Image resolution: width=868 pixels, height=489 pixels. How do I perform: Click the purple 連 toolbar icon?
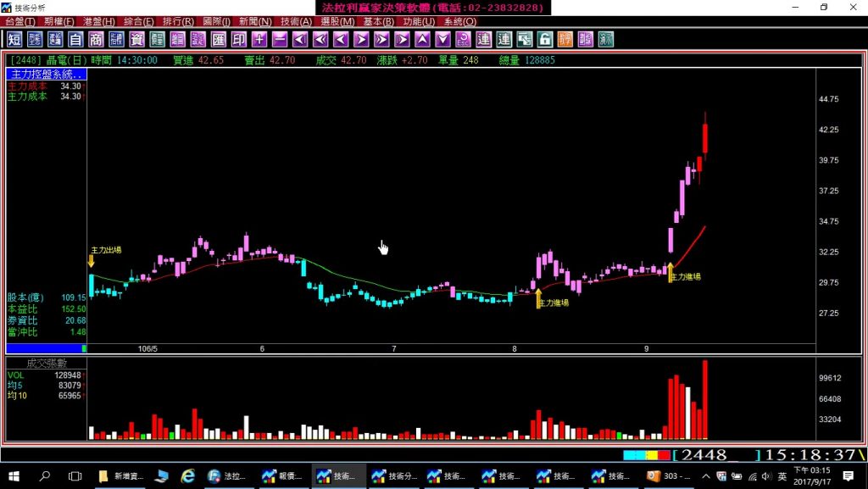tap(484, 39)
